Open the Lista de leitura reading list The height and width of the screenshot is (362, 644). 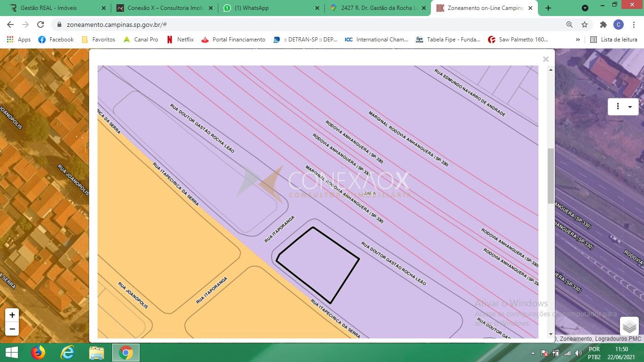(614, 40)
